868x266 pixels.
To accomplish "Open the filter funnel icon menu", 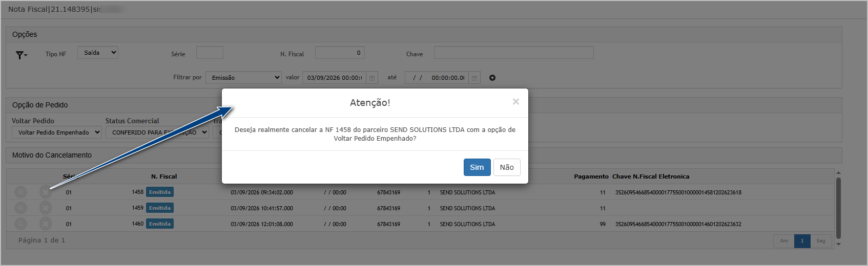I will pos(21,55).
